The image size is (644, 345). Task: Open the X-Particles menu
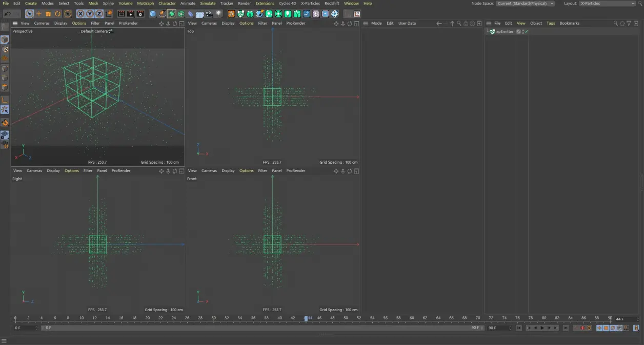pyautogui.click(x=310, y=3)
